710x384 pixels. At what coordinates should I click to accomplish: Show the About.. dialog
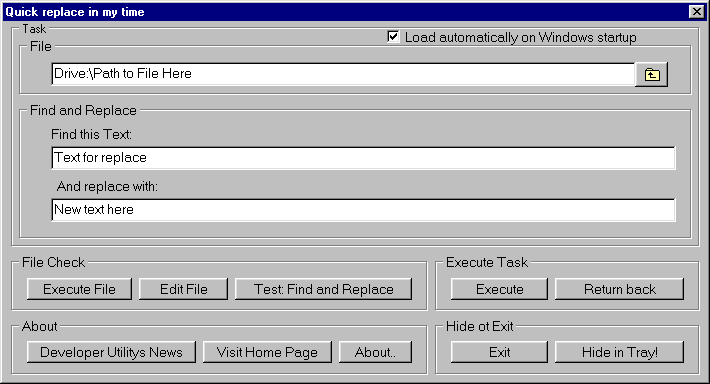click(375, 352)
